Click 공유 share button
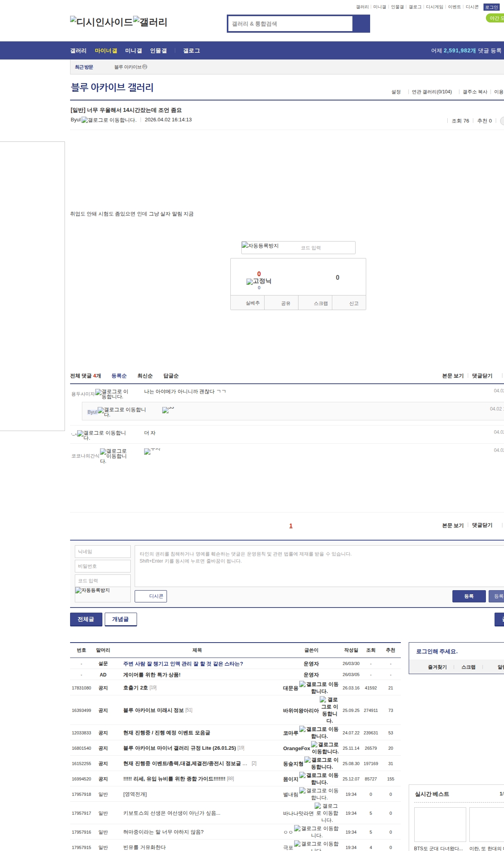This screenshot has height=851, width=504. point(281,303)
